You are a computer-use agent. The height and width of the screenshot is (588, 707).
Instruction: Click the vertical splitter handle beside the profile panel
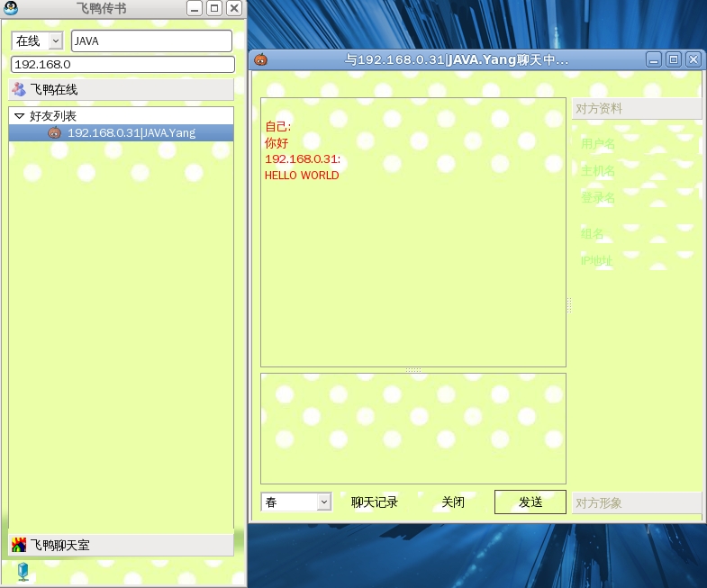click(x=569, y=305)
